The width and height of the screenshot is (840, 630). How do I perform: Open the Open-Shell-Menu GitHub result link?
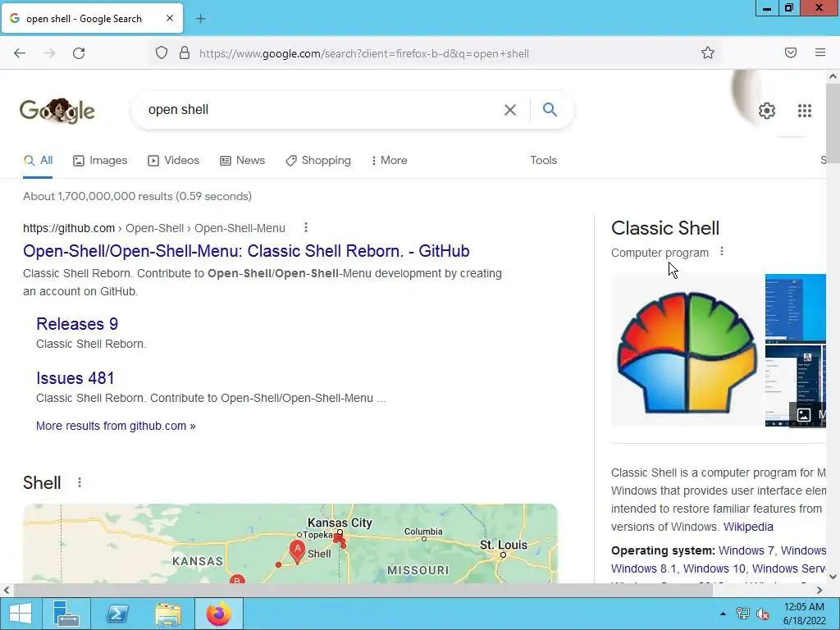(x=246, y=251)
